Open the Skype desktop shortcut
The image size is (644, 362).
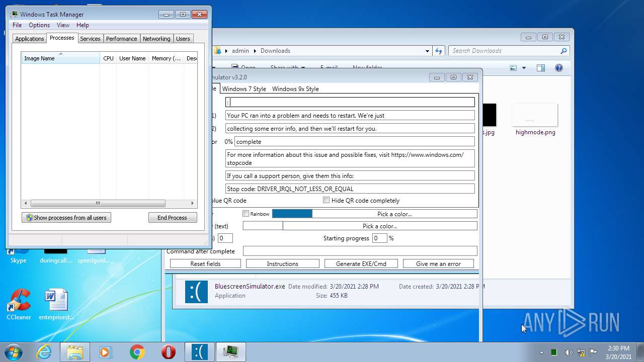[x=19, y=256]
